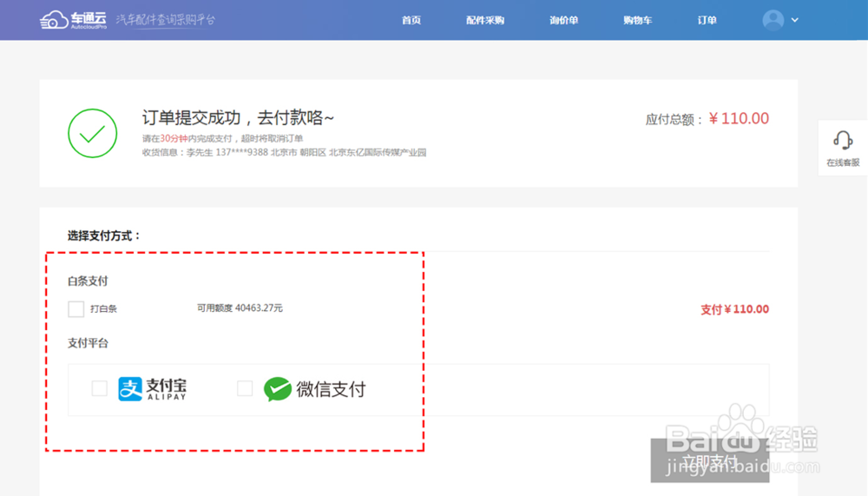
Task: Select the Alipay payment checkbox
Action: coord(100,388)
